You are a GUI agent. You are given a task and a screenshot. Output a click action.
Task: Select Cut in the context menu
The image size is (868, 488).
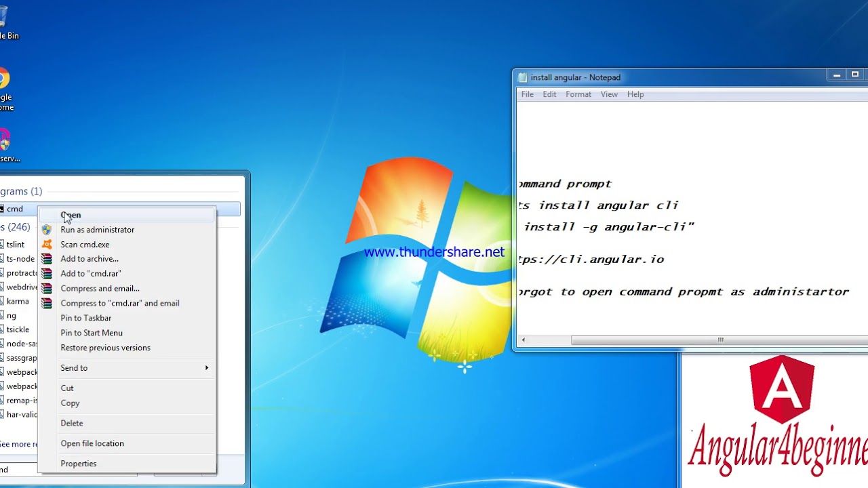click(x=127, y=388)
